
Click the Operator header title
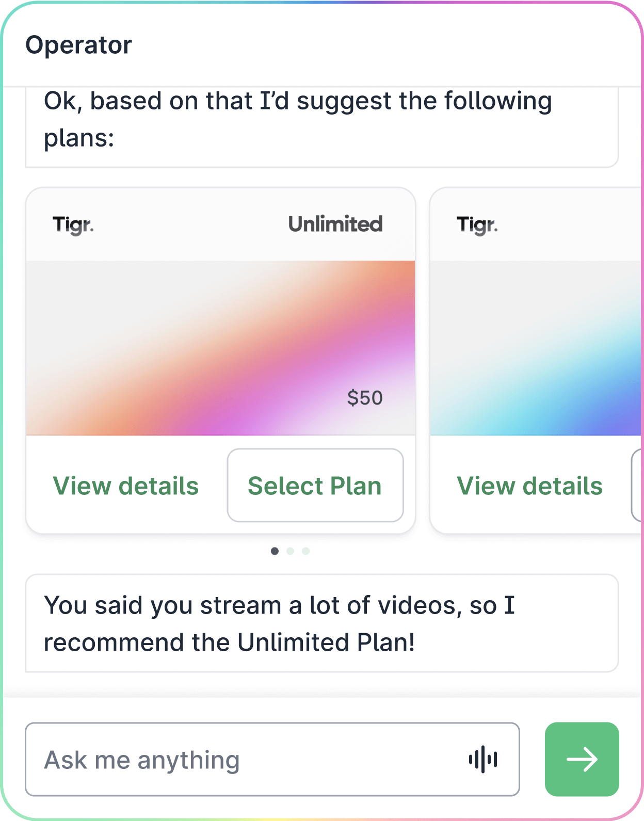(78, 45)
